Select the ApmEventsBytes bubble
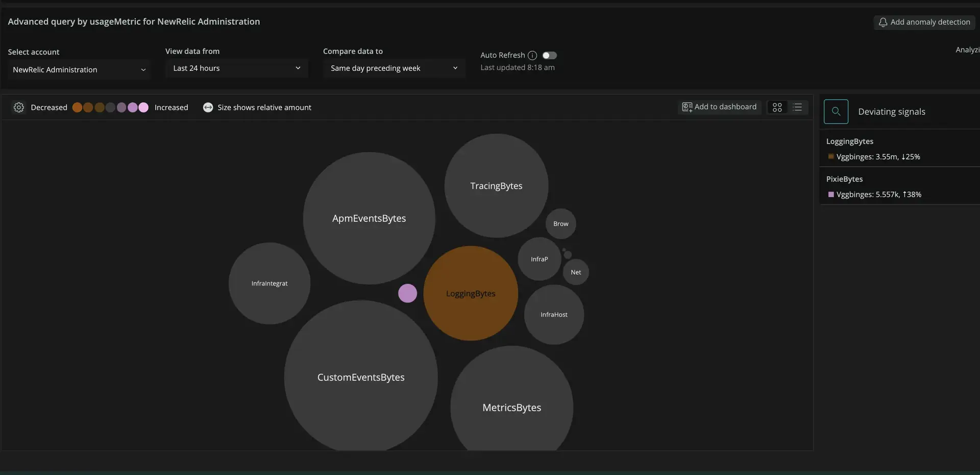This screenshot has height=475, width=980. coord(369,218)
